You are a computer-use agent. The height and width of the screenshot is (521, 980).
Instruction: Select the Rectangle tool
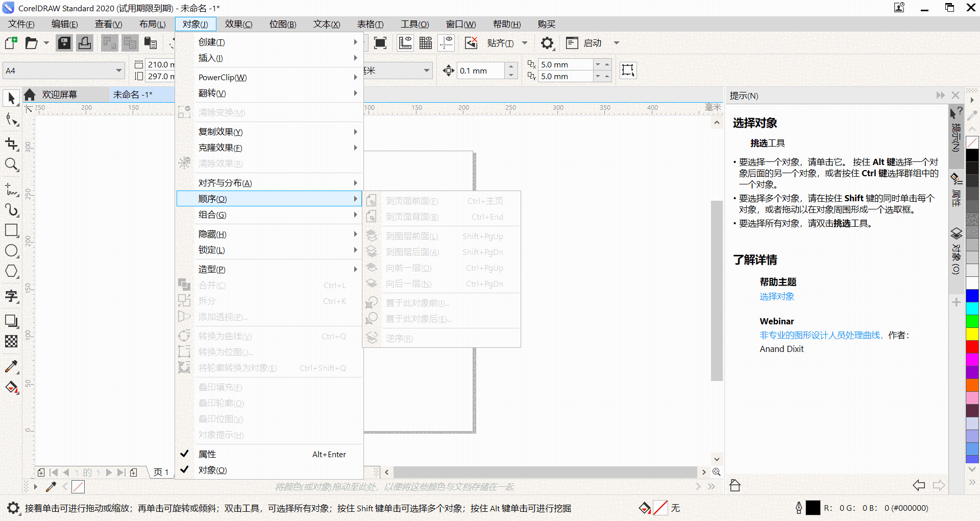coord(11,230)
